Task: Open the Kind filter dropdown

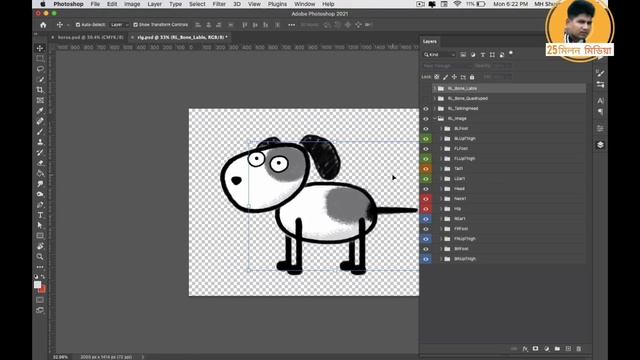Action: (x=439, y=54)
